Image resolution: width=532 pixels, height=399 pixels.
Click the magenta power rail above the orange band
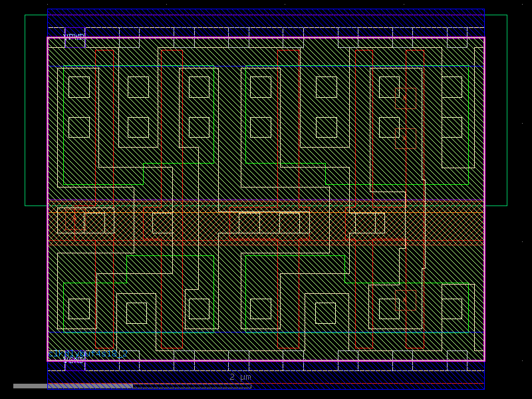coord(266,201)
